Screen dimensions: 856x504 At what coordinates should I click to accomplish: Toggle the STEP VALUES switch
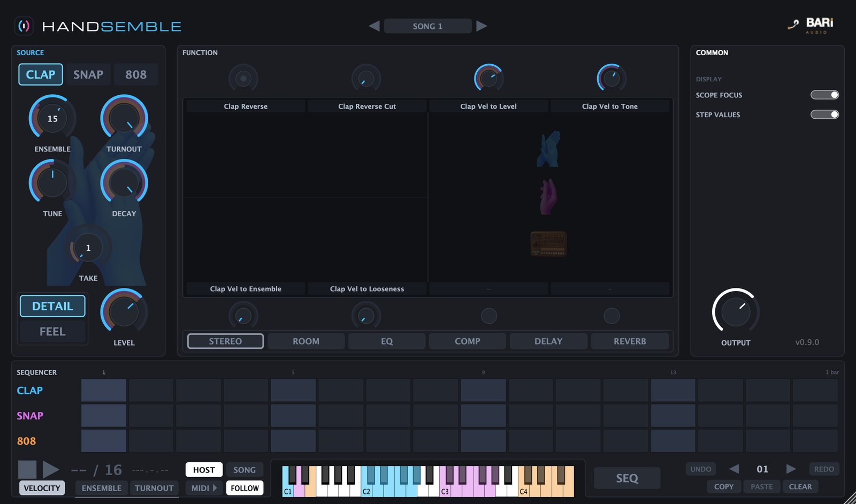point(824,114)
